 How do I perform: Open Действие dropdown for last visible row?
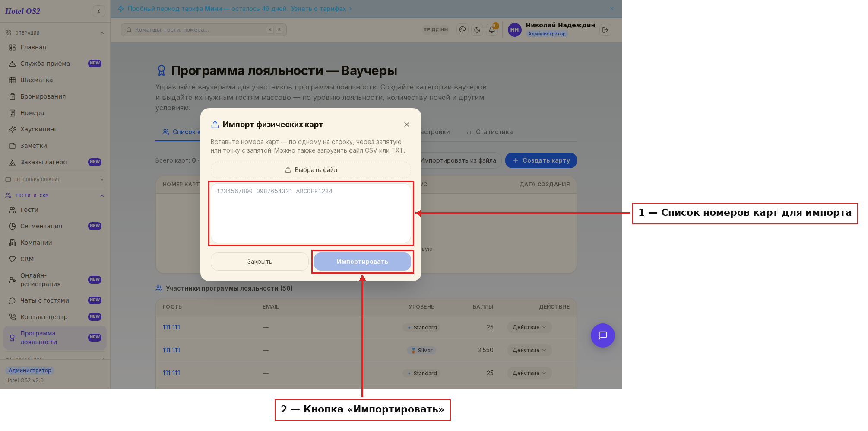(529, 373)
